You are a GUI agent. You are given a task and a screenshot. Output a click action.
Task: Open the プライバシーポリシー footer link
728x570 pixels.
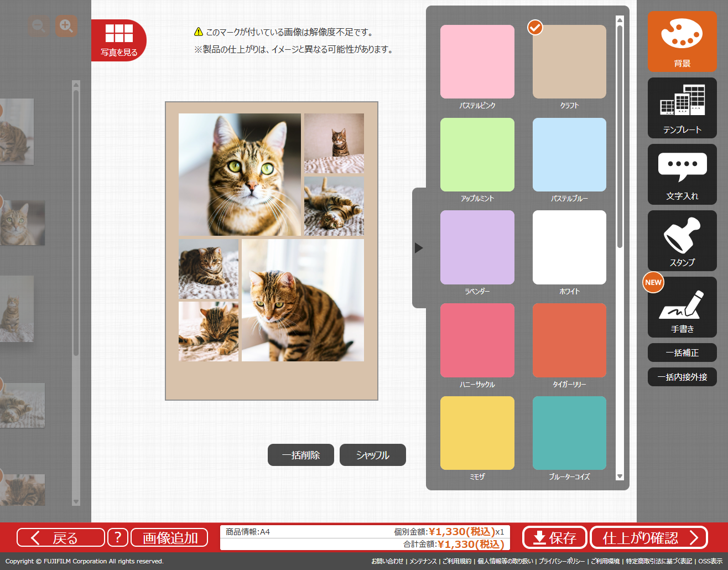point(561,561)
